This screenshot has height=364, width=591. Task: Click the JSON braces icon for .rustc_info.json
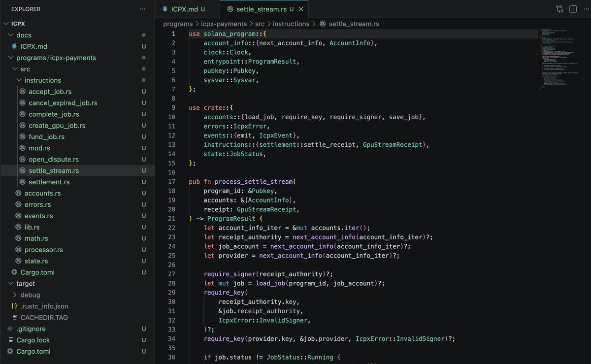pos(14,306)
